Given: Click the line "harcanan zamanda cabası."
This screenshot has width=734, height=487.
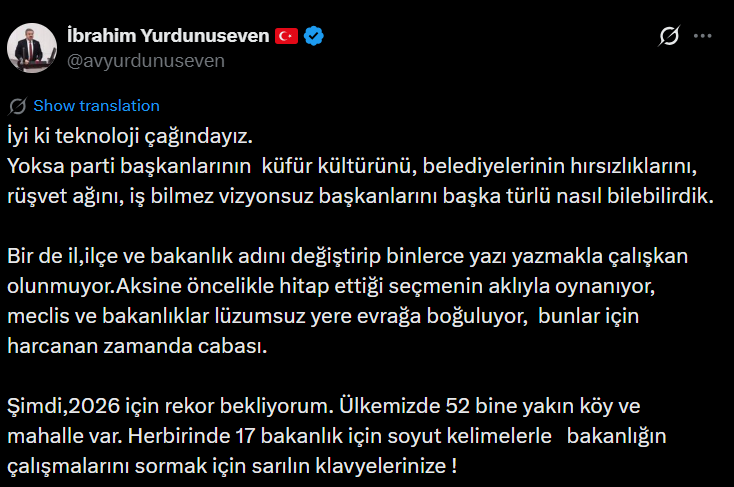Looking at the screenshot, I should click(138, 350).
